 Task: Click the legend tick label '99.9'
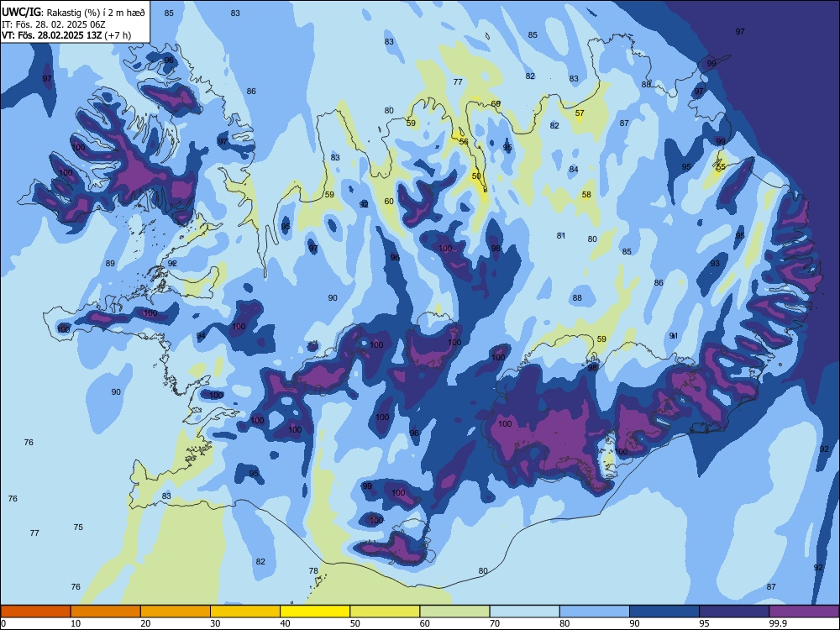pyautogui.click(x=778, y=623)
